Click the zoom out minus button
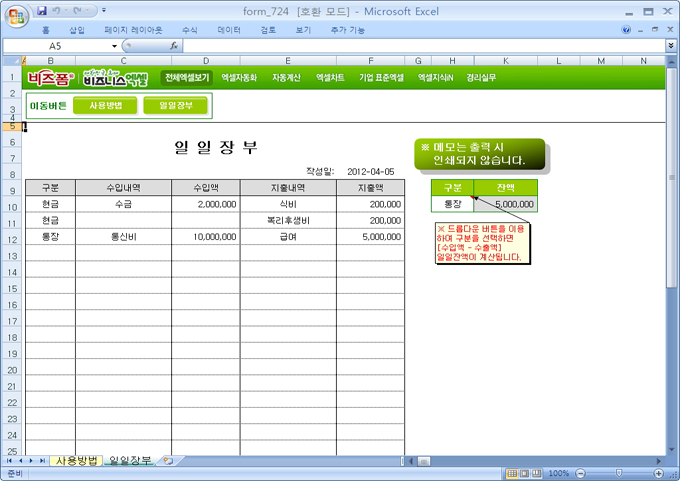 point(580,473)
